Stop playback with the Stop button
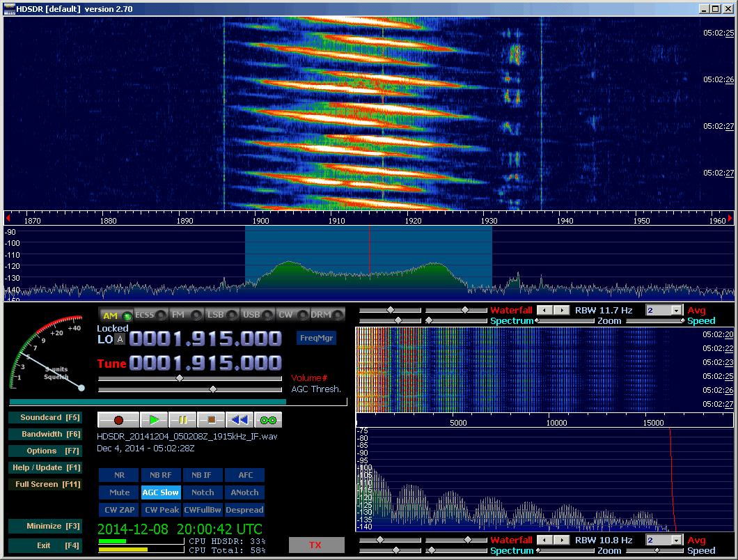Viewport: 738px width, 560px height. tap(211, 420)
